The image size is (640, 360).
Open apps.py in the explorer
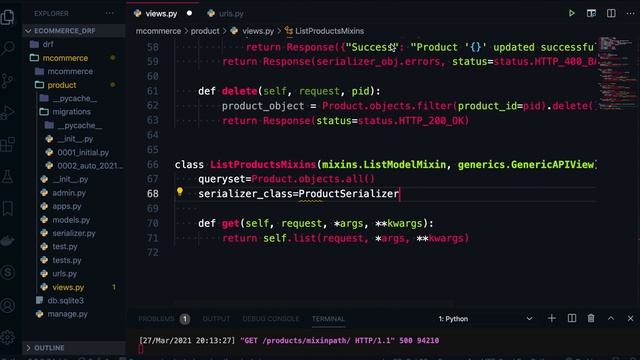(67, 206)
